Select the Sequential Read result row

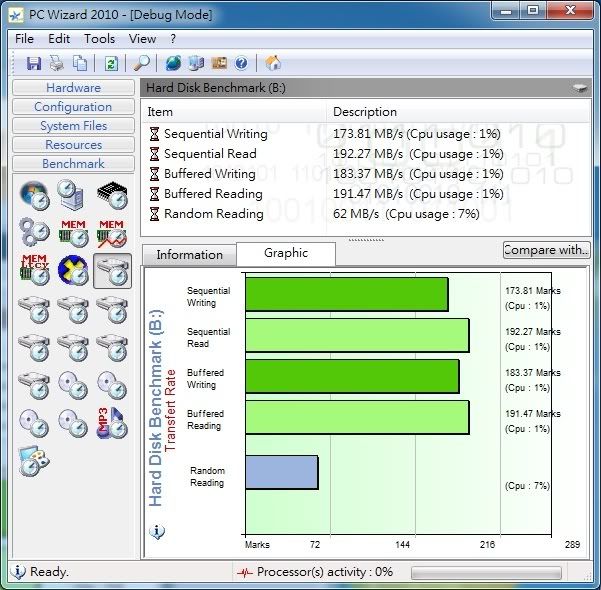point(366,154)
